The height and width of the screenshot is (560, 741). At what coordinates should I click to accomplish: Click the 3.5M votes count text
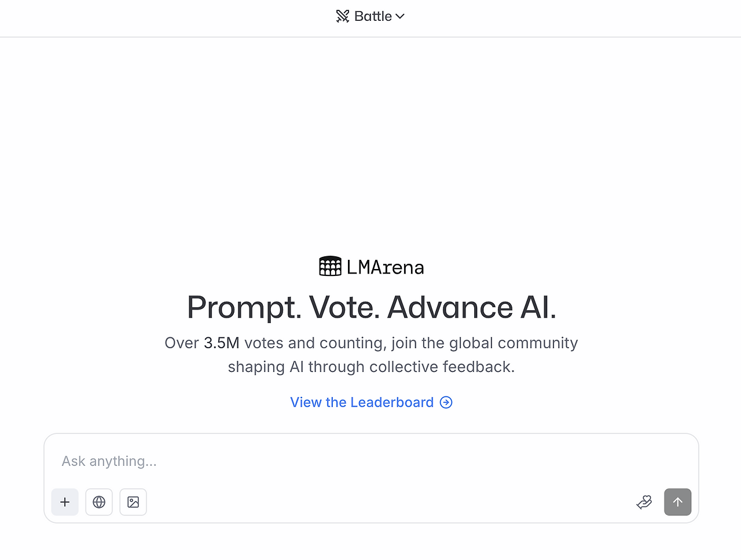pyautogui.click(x=221, y=343)
